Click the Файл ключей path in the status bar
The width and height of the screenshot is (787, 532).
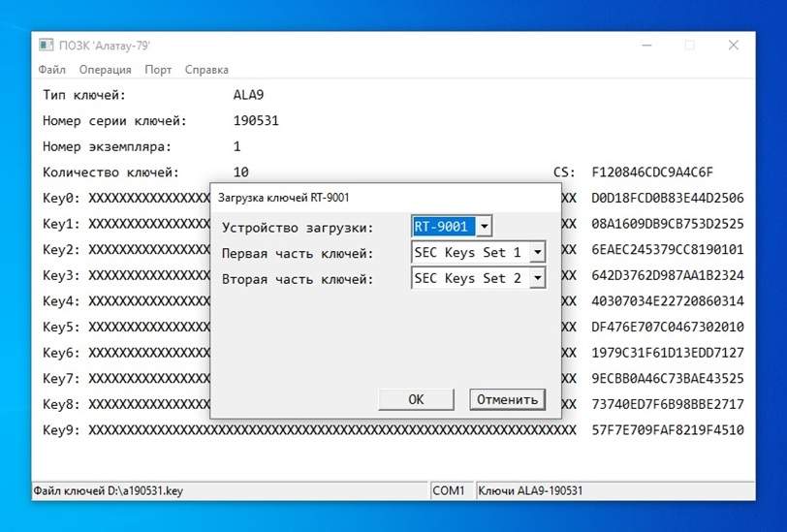pyautogui.click(x=109, y=491)
